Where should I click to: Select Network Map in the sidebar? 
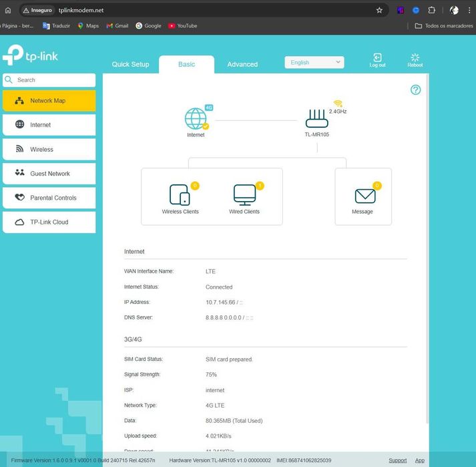[x=49, y=101]
